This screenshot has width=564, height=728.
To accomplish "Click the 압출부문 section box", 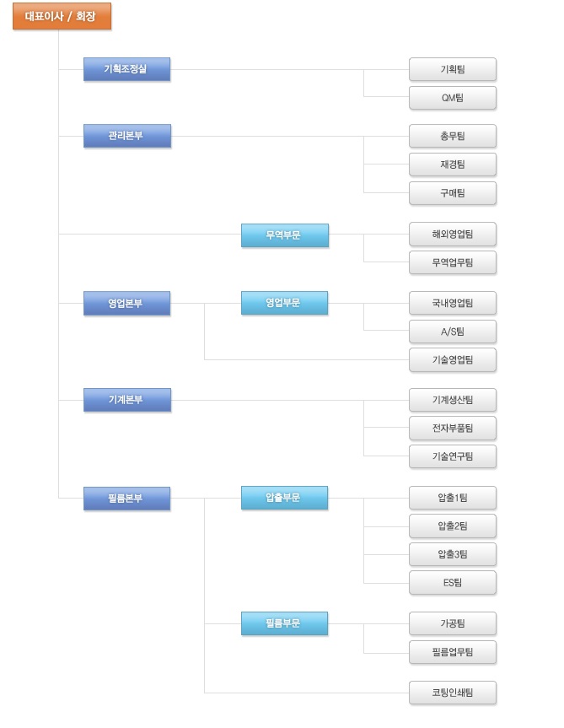I will (284, 498).
